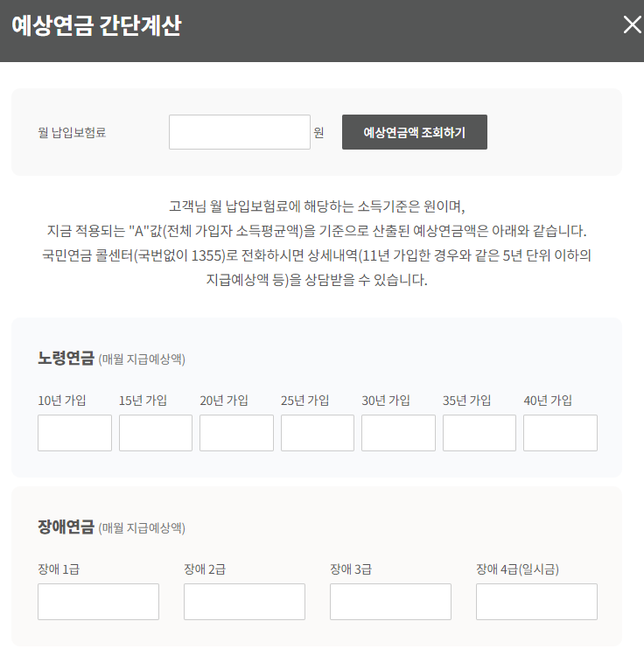This screenshot has width=644, height=649.
Task: Click the 25년 가입 label
Action: point(304,401)
